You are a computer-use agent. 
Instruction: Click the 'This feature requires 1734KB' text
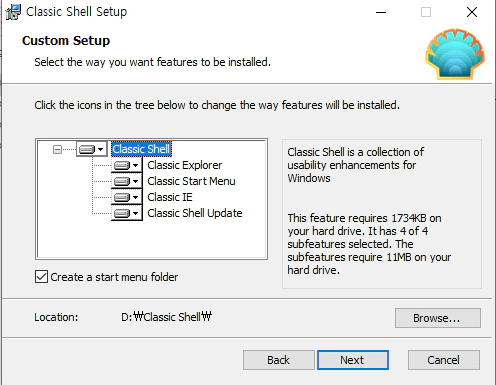coord(369,244)
